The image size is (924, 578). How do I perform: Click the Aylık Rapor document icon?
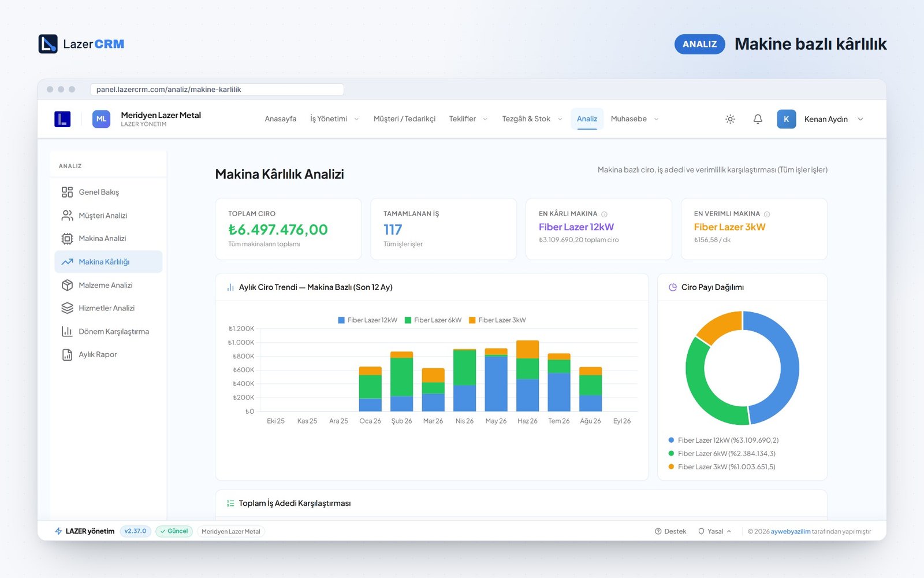pyautogui.click(x=67, y=355)
